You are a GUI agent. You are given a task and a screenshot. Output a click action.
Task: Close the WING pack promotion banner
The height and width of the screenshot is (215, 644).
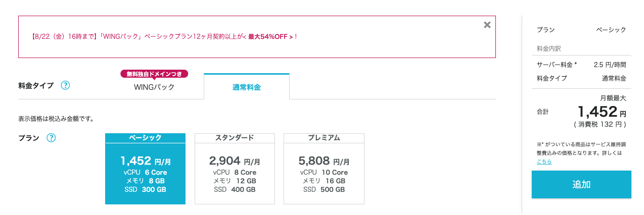[x=487, y=25]
